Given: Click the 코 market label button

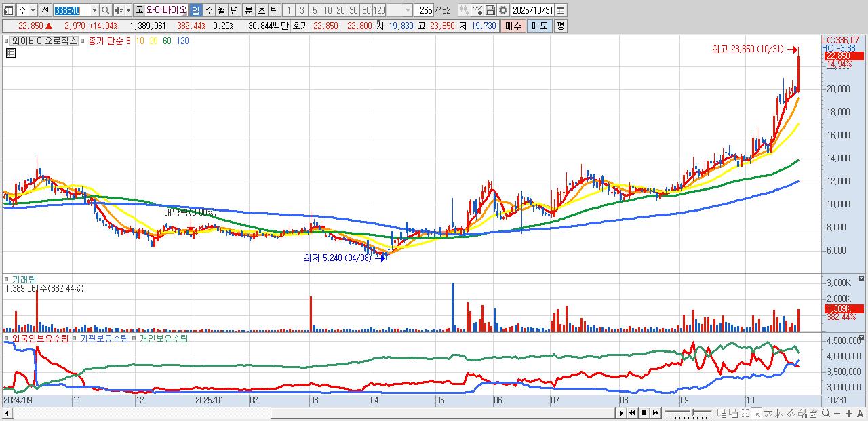Looking at the screenshot, I should pyautogui.click(x=140, y=10).
